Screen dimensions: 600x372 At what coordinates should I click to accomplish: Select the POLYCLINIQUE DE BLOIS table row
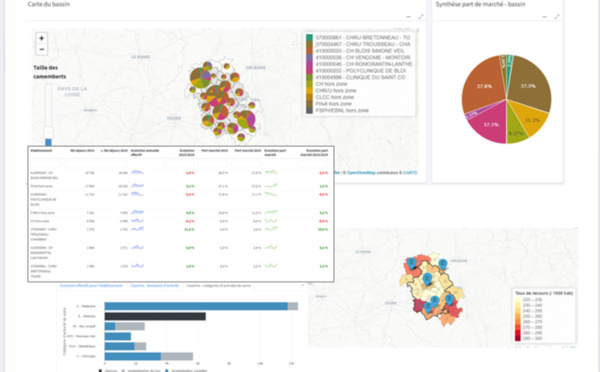pos(181,199)
